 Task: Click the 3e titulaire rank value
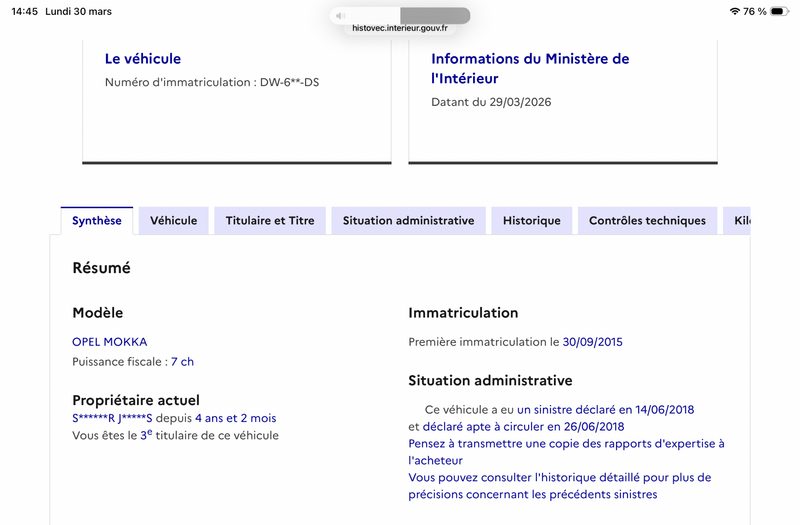tap(146, 435)
